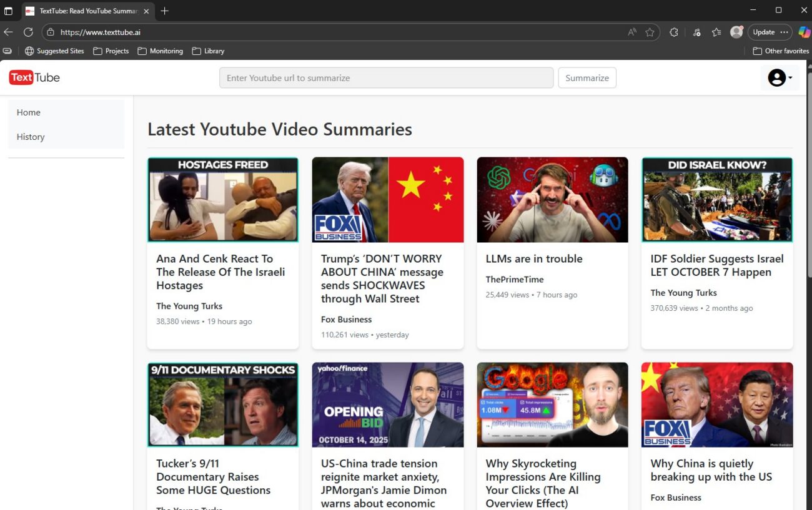
Task: Open History in the sidebar
Action: pos(31,137)
